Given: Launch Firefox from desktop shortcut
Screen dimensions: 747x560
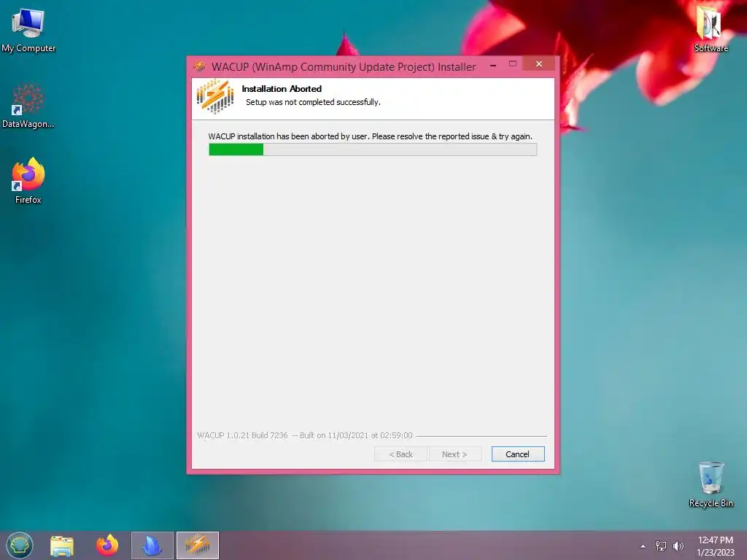Looking at the screenshot, I should pos(28,181).
